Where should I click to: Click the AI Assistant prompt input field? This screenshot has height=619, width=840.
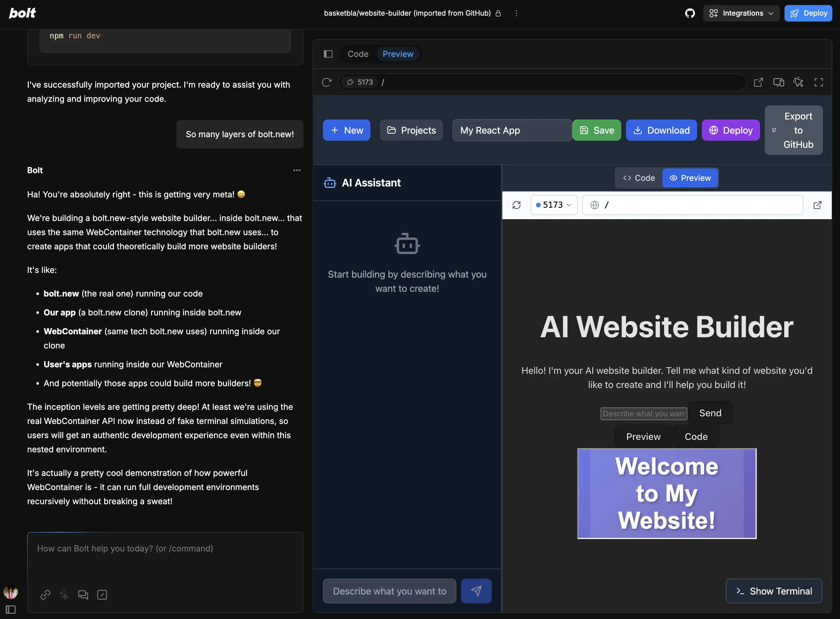pos(389,591)
